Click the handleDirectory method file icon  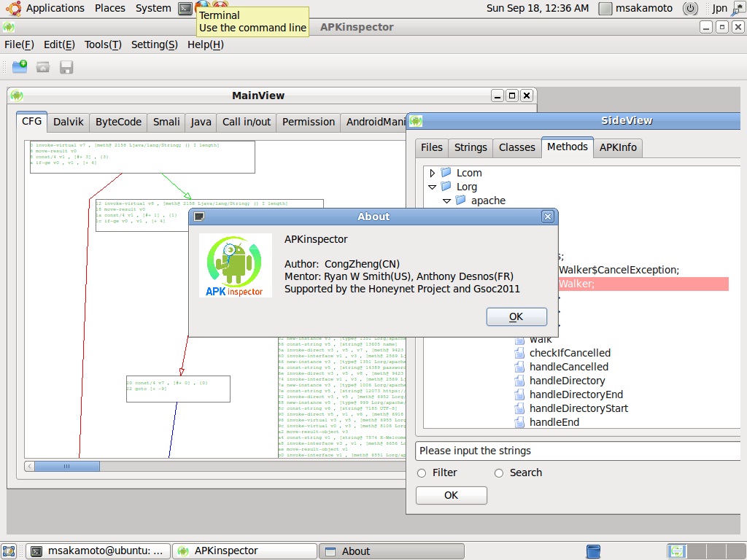point(519,381)
